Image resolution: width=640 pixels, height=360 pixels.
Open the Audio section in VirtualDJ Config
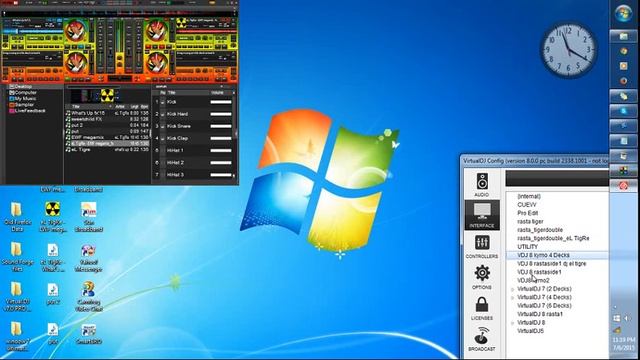coord(482,184)
